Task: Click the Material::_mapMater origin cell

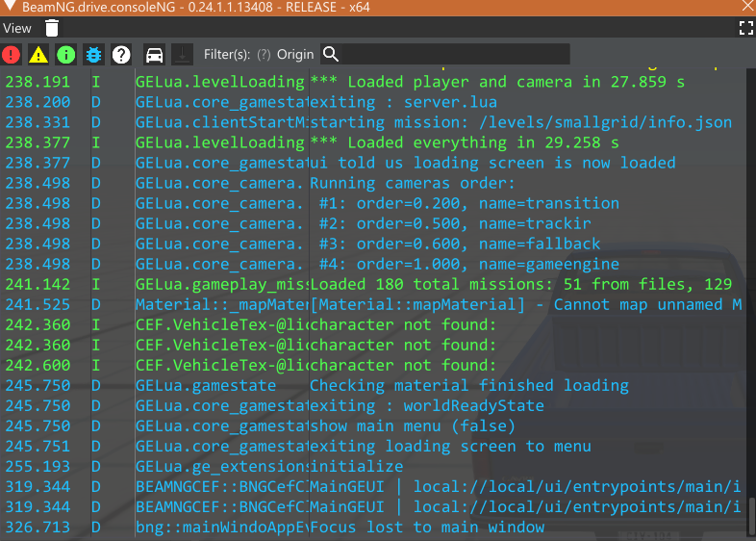Action: (x=222, y=305)
